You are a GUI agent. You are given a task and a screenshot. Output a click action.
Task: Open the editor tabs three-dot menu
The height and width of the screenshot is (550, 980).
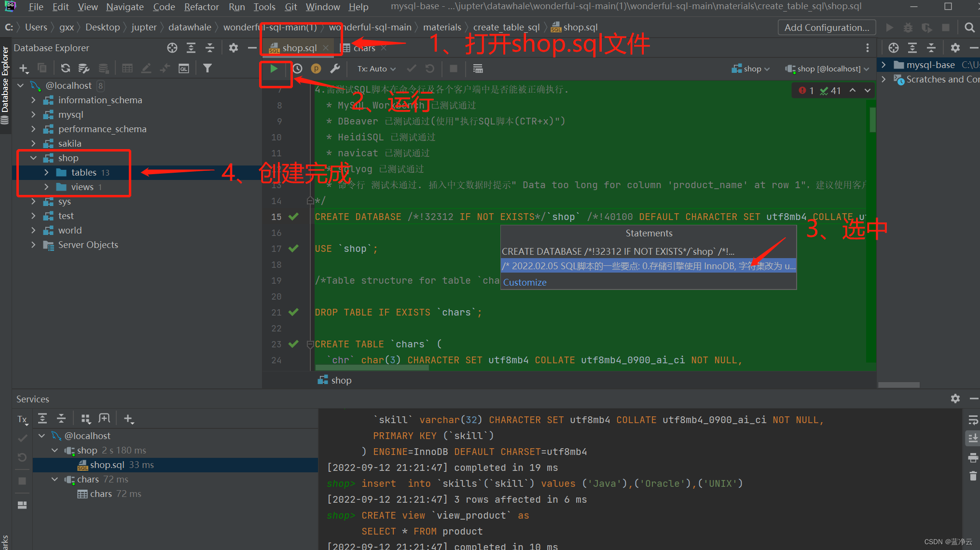click(867, 48)
